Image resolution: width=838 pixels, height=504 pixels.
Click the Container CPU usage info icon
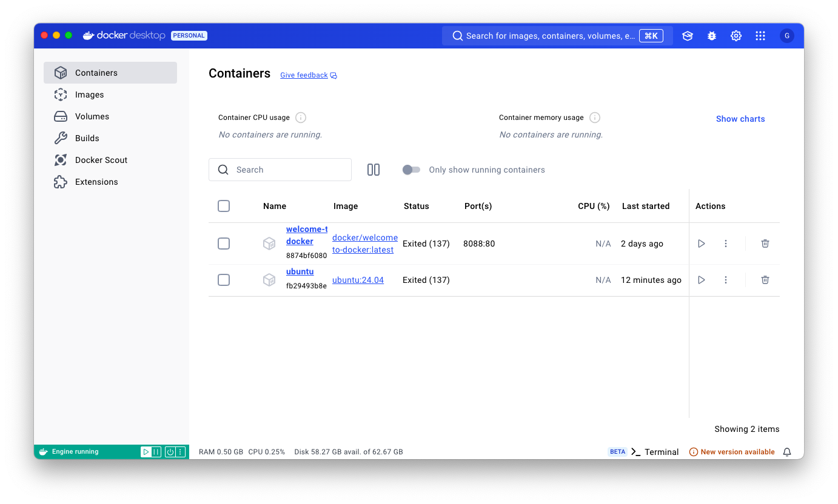click(x=300, y=118)
